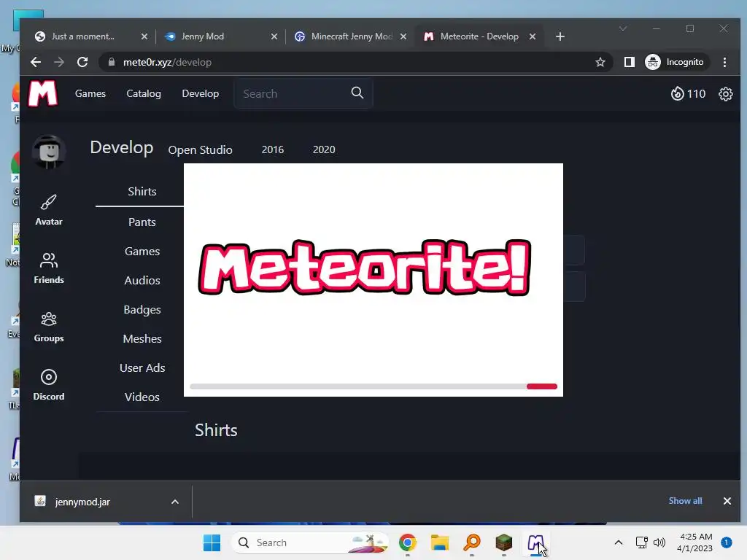Open the Minecraft block taskbar icon
Screen dimensions: 747x560
pos(504,542)
